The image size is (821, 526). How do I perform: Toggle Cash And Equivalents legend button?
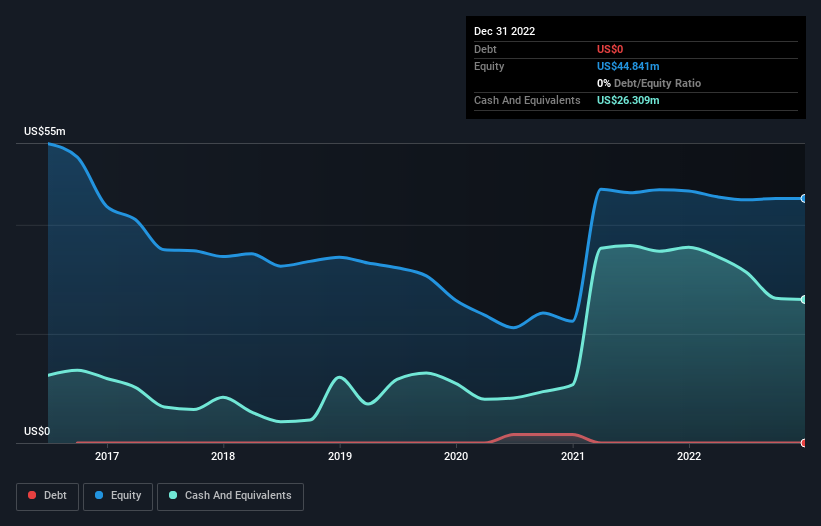coord(230,496)
